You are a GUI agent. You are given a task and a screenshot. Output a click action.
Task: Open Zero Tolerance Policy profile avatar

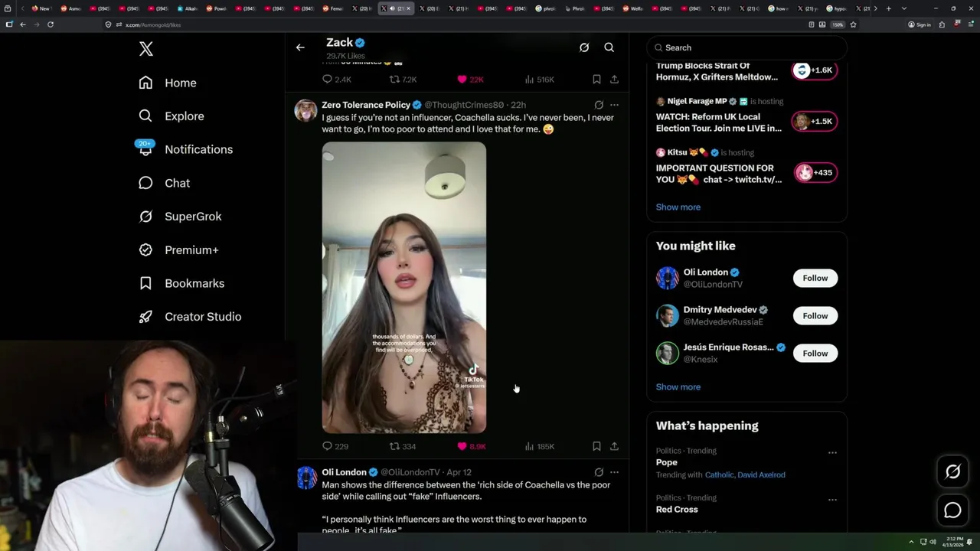tap(306, 110)
